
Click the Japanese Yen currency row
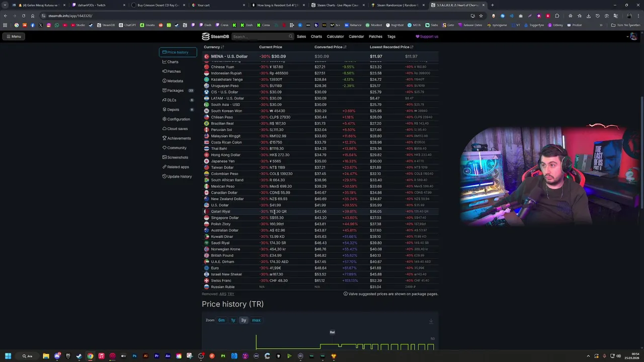pos(320,161)
